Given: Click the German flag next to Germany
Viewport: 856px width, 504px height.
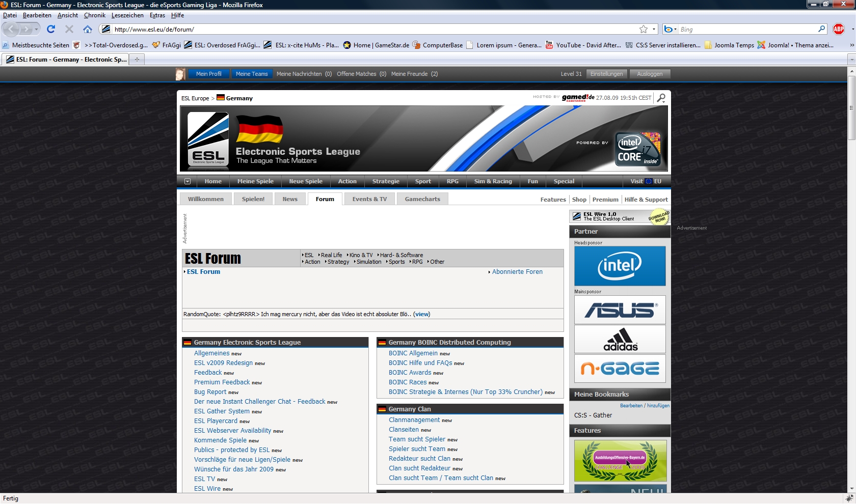Looking at the screenshot, I should pos(221,97).
